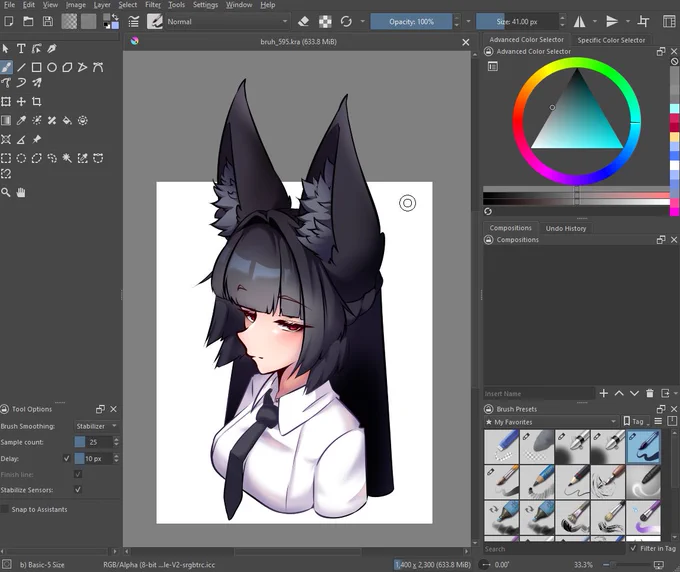Select the Rectangular Selection tool
680x572 pixels.
click(6, 158)
